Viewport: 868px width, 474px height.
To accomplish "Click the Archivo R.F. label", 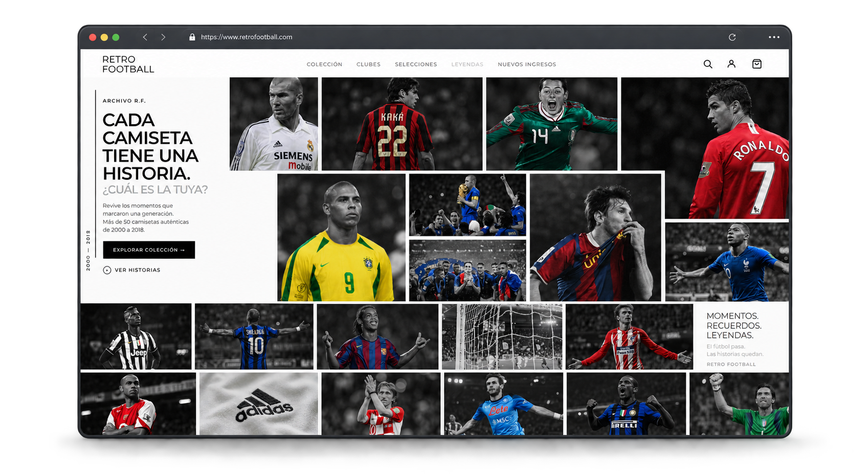I will [124, 101].
